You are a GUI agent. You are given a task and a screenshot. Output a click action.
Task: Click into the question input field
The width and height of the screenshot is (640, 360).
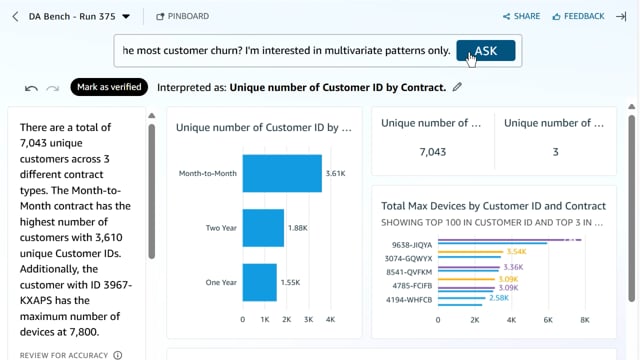286,51
